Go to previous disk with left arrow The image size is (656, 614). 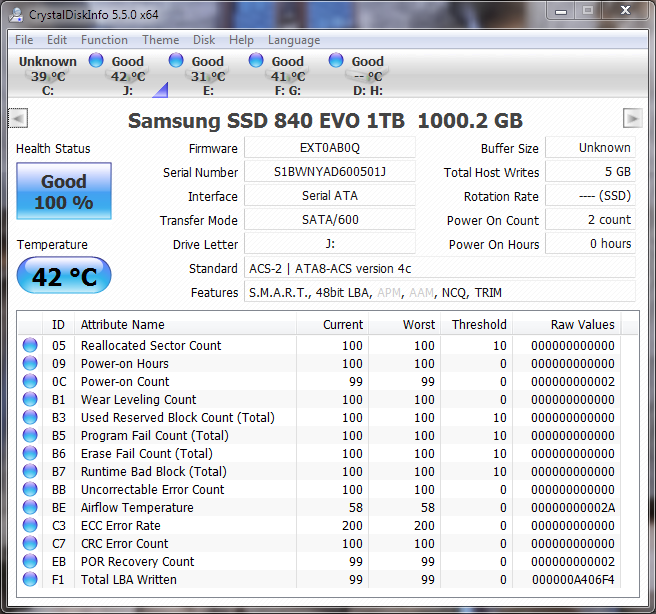coord(17,118)
